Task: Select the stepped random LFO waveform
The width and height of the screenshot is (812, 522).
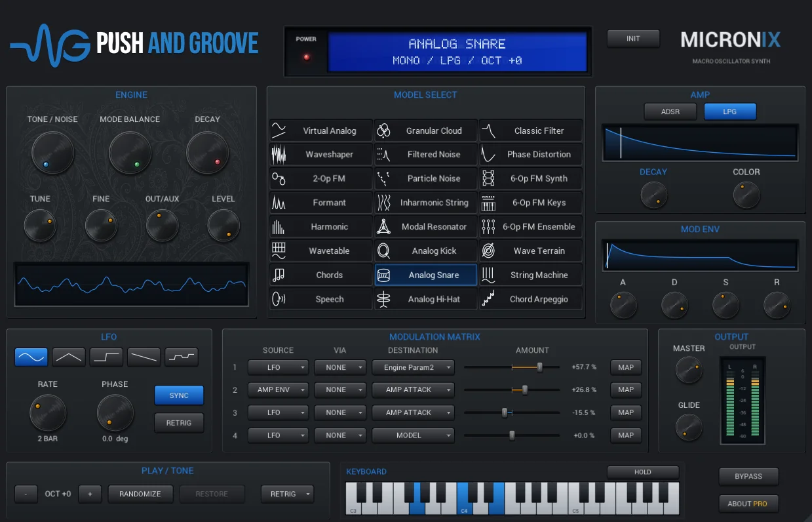Action: (x=181, y=357)
